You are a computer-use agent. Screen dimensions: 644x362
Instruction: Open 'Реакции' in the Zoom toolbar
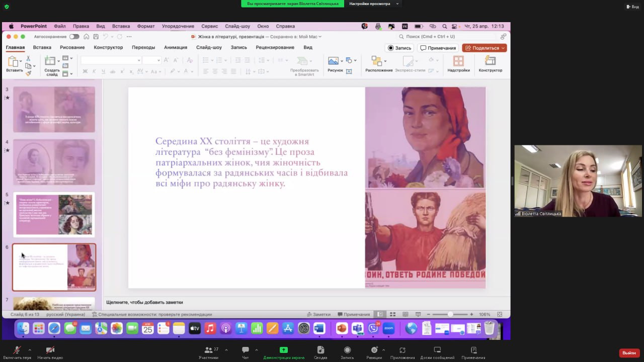(x=374, y=350)
